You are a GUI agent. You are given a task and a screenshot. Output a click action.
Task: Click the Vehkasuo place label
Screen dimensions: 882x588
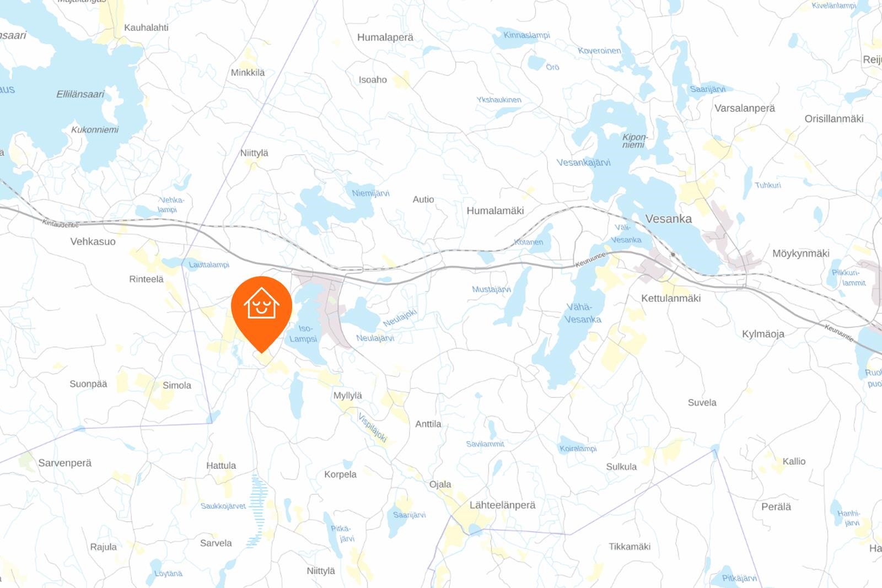[93, 241]
